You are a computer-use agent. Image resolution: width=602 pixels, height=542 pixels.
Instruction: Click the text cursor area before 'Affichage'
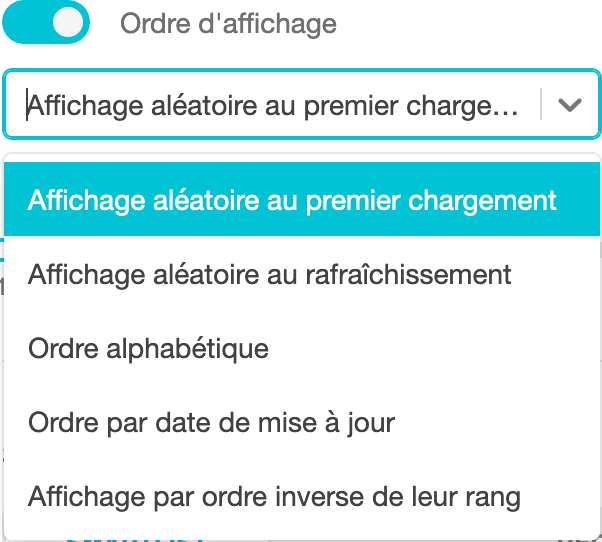click(x=27, y=104)
